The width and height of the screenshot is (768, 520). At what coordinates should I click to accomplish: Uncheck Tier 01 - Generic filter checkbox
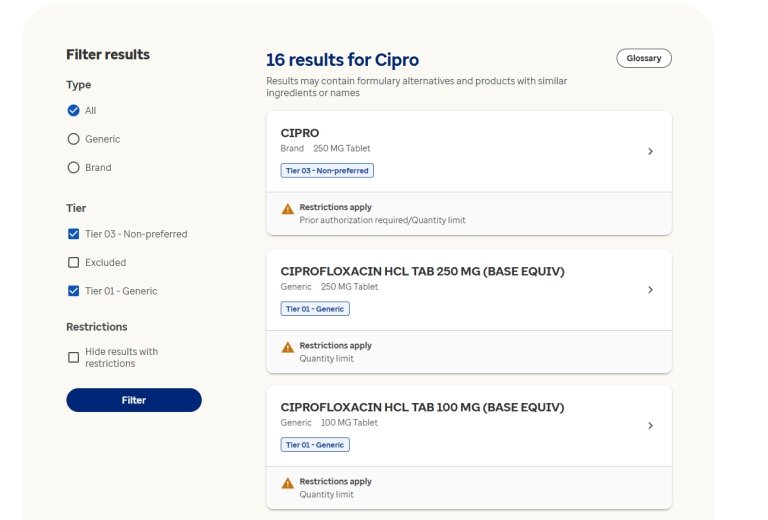73,291
